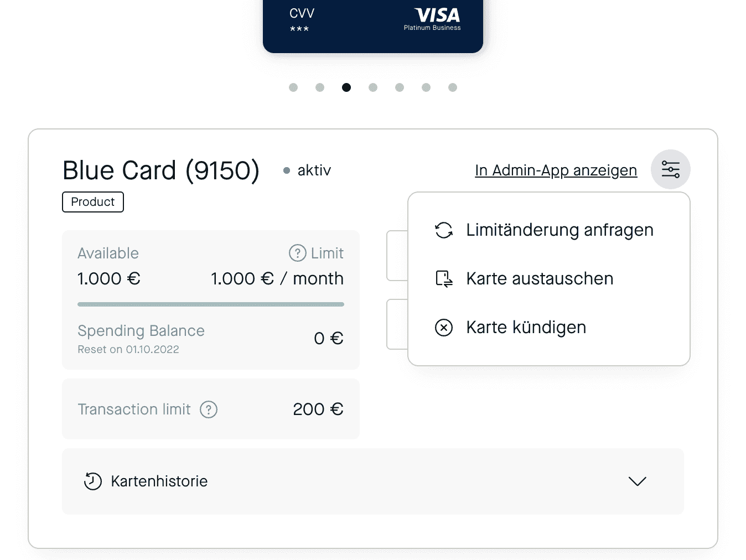
Task: Click the history clock icon beside Kartenhistorie
Action: click(x=92, y=481)
